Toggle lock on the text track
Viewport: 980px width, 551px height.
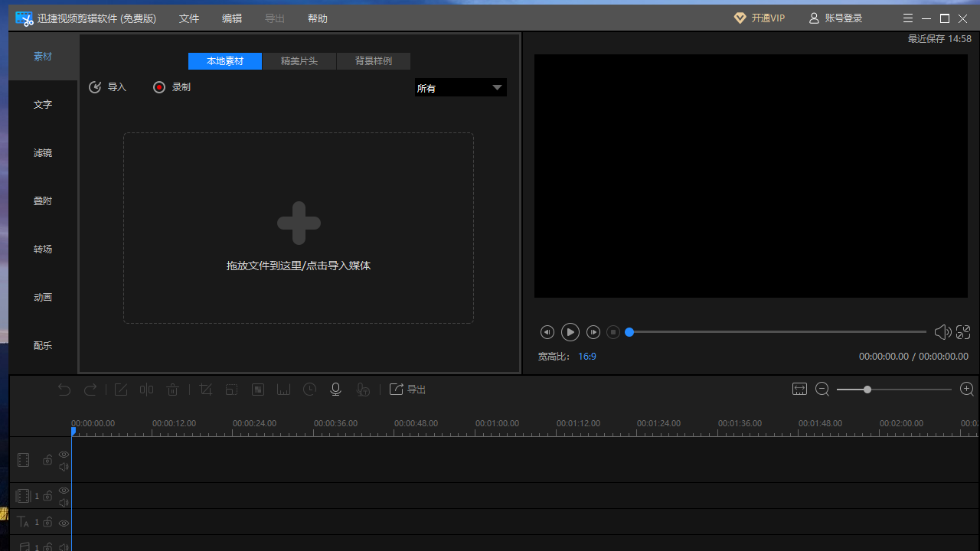(47, 523)
